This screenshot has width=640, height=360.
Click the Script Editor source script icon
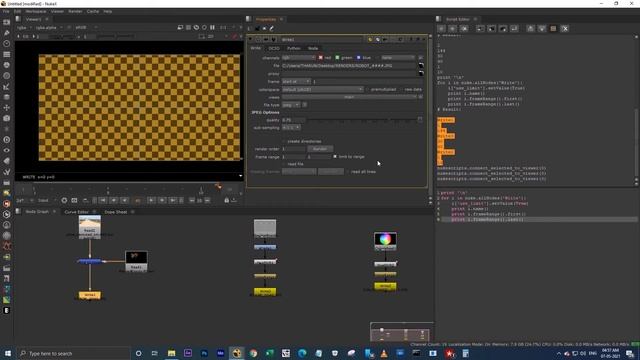pos(480,29)
